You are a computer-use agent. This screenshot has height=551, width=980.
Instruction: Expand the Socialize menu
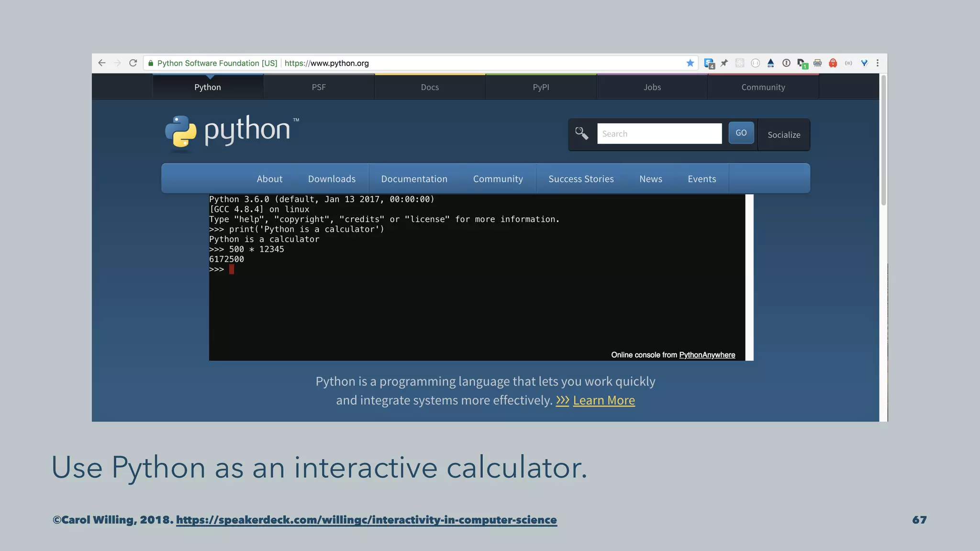(x=784, y=135)
